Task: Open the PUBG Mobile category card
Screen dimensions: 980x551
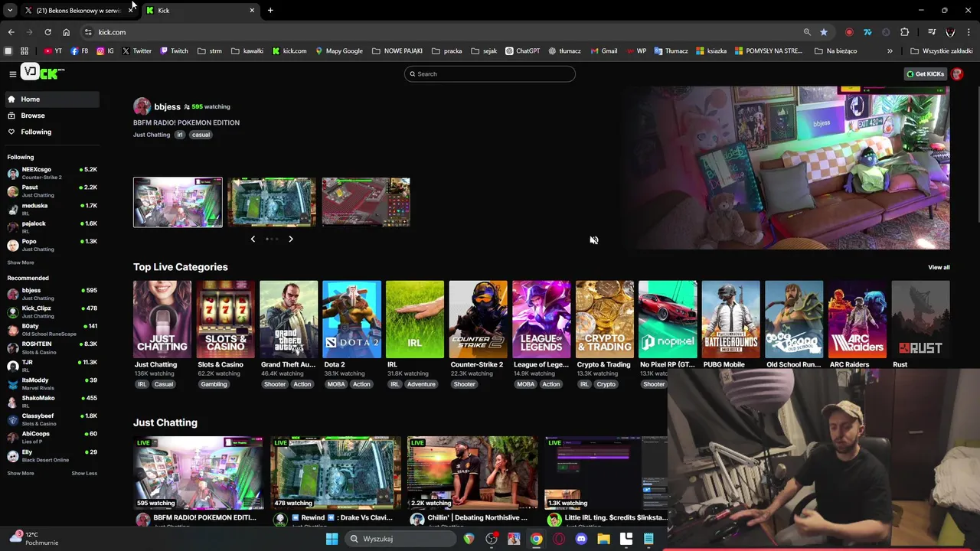Action: [x=730, y=320]
